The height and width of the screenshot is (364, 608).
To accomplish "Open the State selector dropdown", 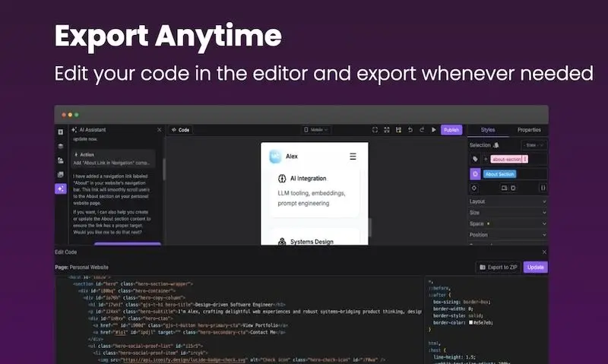I will tap(534, 145).
